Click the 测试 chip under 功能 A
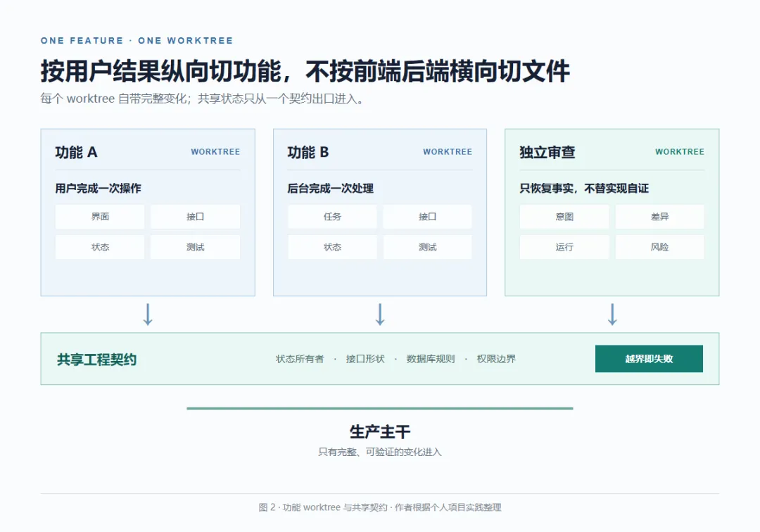The image size is (760, 532). 196,247
